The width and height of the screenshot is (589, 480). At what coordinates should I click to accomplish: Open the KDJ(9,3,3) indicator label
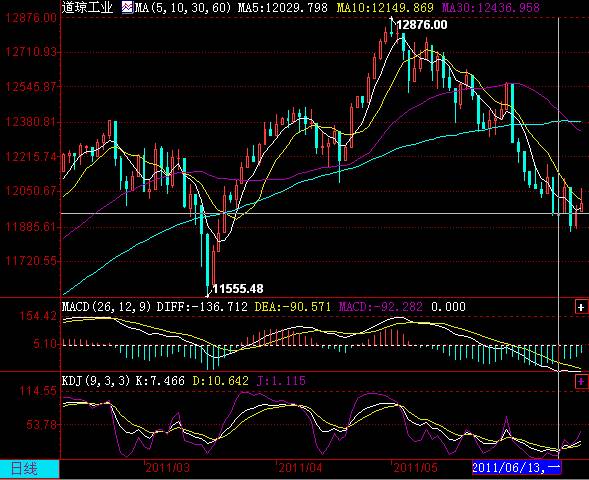coord(96,381)
